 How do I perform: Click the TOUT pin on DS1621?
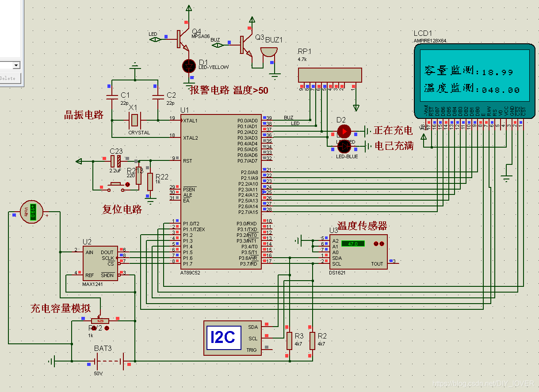tap(377, 264)
